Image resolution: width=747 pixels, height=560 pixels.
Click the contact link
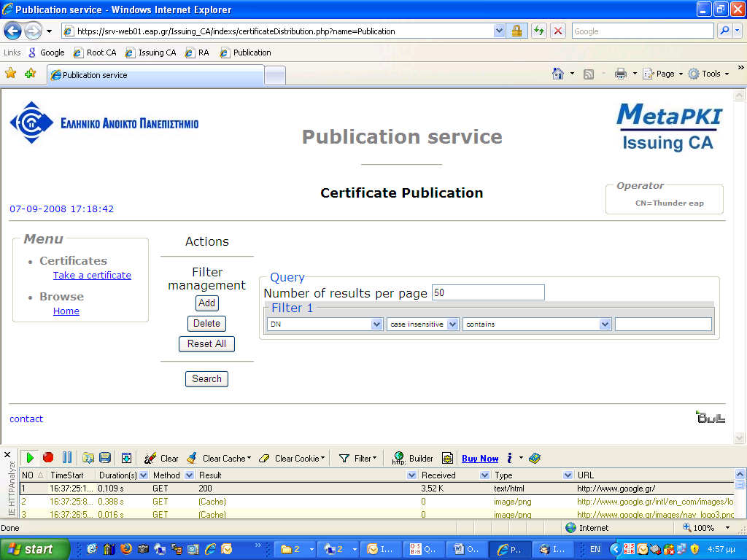click(26, 419)
